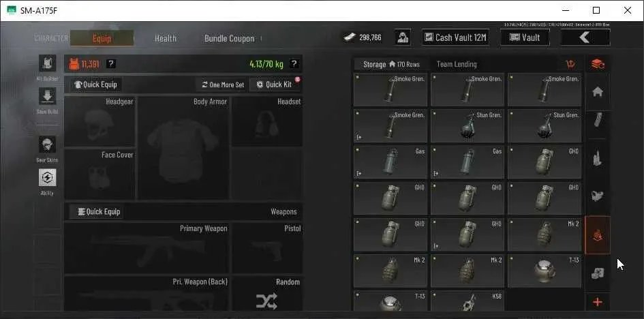Maximize the SM-A175F window
The image size is (644, 319).
click(x=596, y=10)
